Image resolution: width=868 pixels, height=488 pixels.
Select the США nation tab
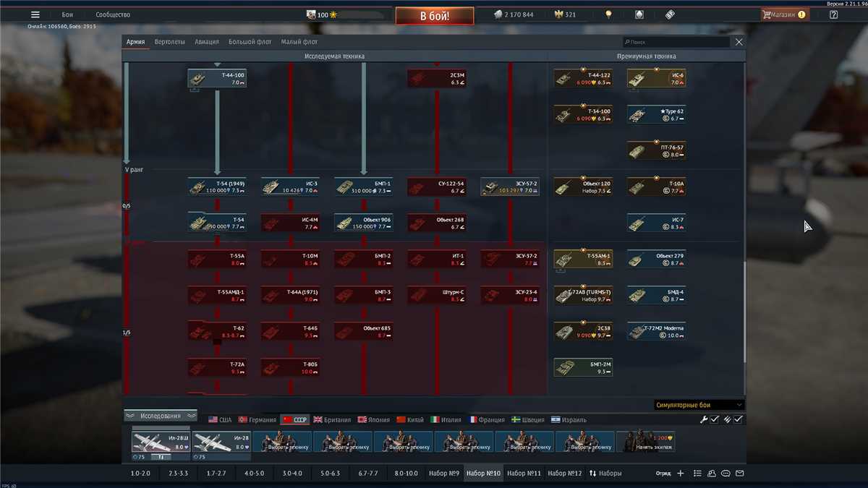tap(220, 419)
